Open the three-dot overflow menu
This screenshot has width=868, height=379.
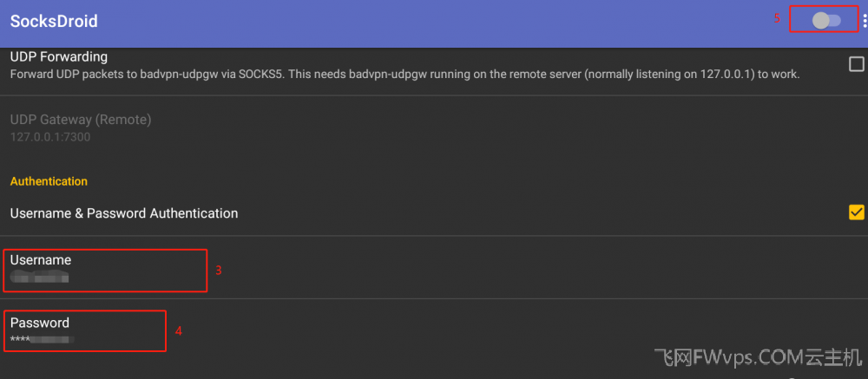(x=865, y=21)
